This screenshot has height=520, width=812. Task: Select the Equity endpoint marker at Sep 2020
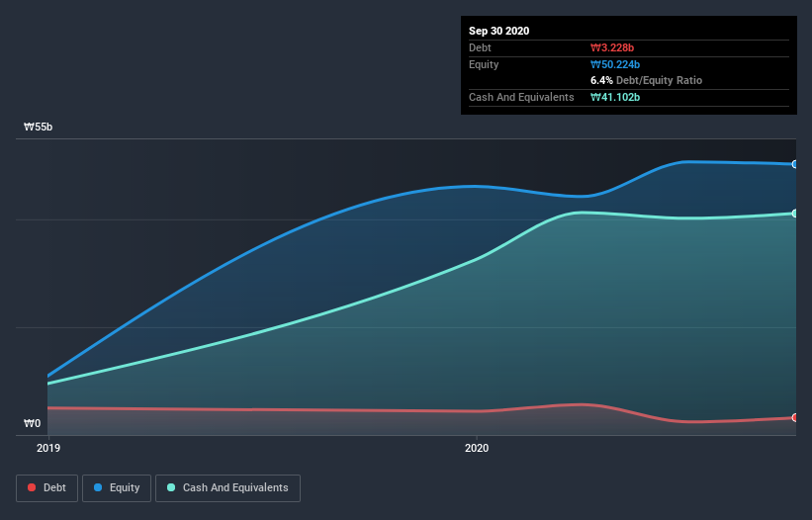click(795, 164)
